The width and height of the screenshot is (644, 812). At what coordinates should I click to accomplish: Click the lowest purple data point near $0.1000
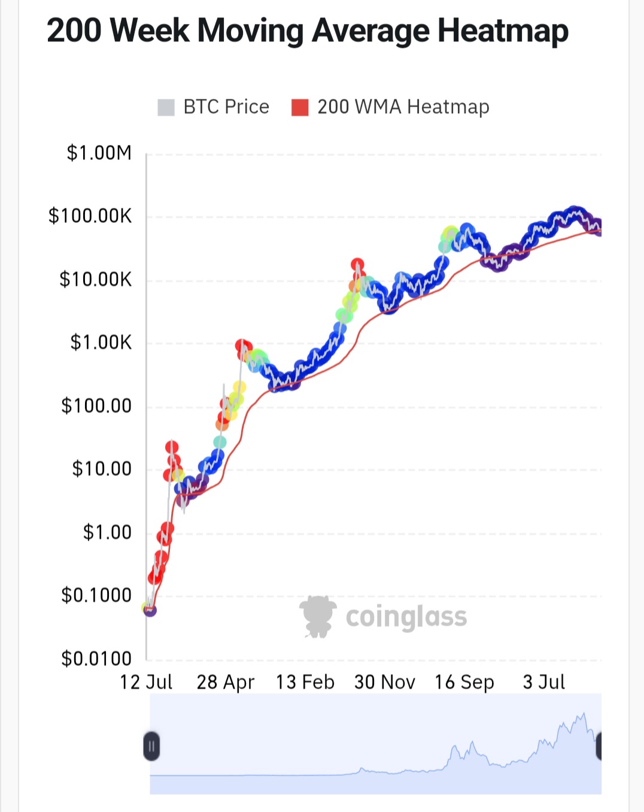tap(150, 610)
